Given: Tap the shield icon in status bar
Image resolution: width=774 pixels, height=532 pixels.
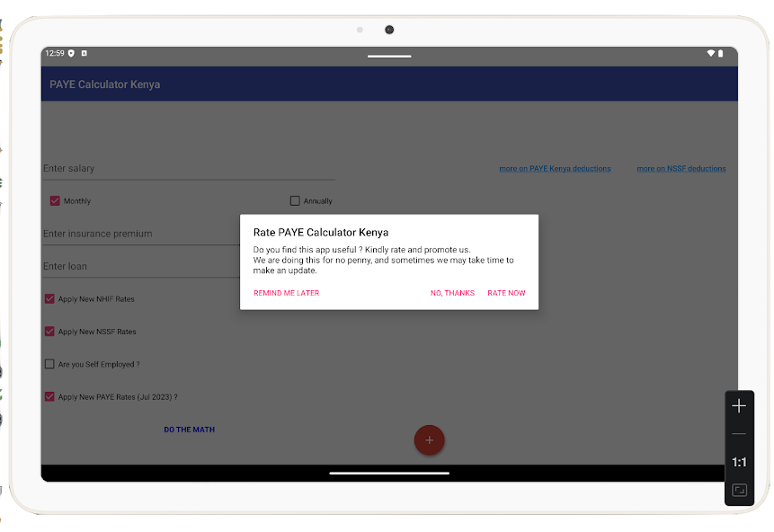Looking at the screenshot, I should (71, 53).
